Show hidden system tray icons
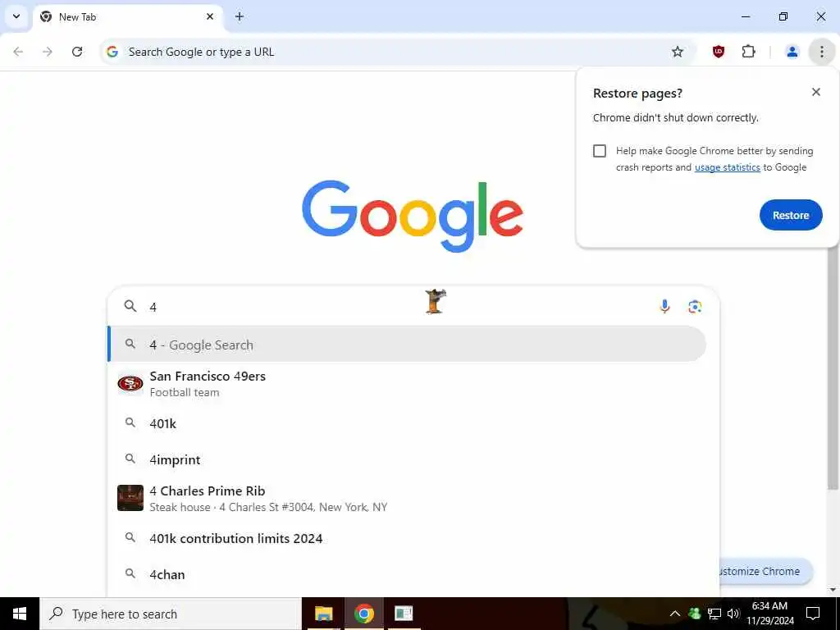This screenshot has height=630, width=840. coord(675,614)
